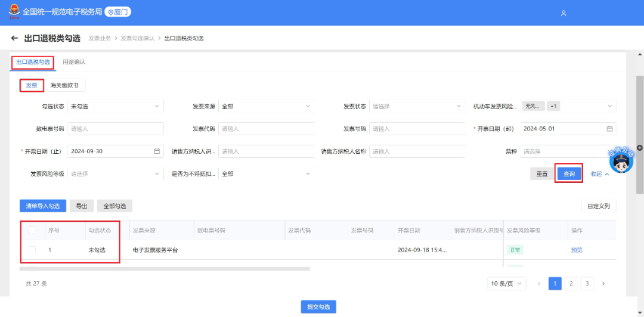
Task: Open the user profile icon in the header
Action: (x=563, y=13)
